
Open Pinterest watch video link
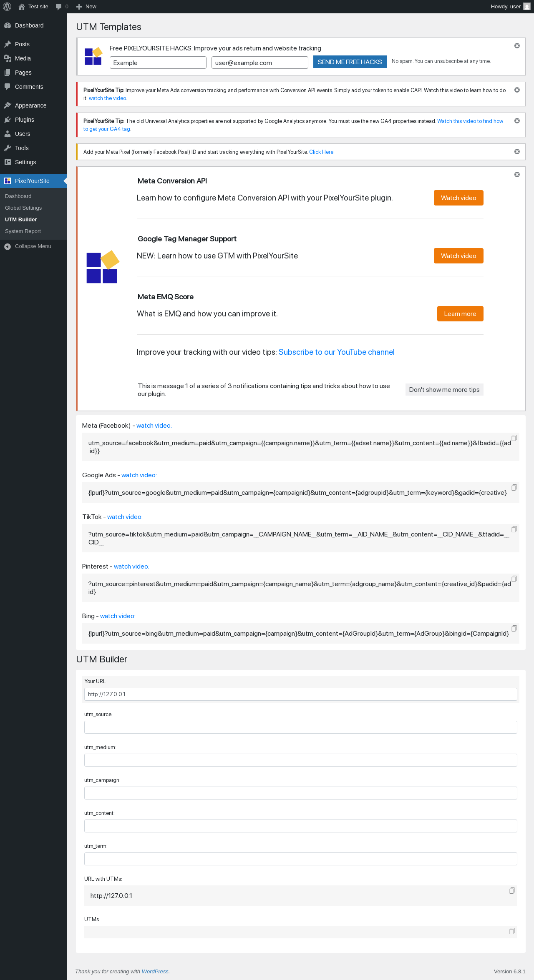[131, 566]
